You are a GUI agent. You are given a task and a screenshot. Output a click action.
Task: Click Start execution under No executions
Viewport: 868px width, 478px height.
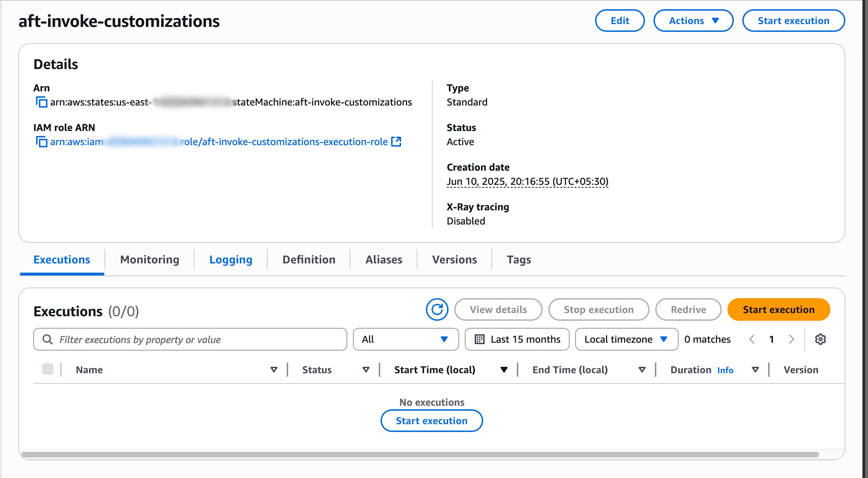(432, 421)
